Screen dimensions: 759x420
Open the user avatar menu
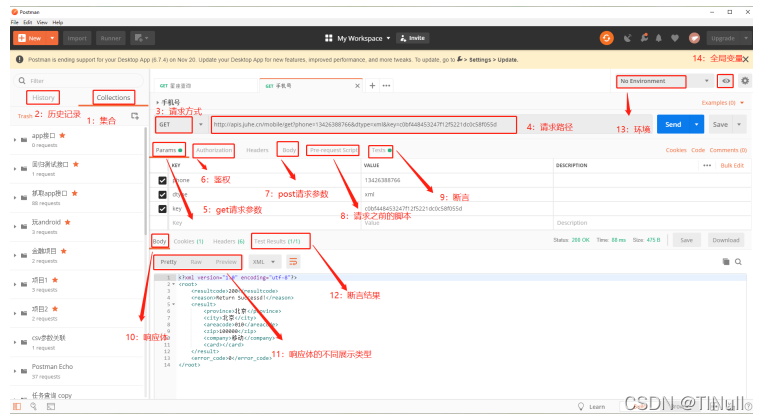[694, 38]
